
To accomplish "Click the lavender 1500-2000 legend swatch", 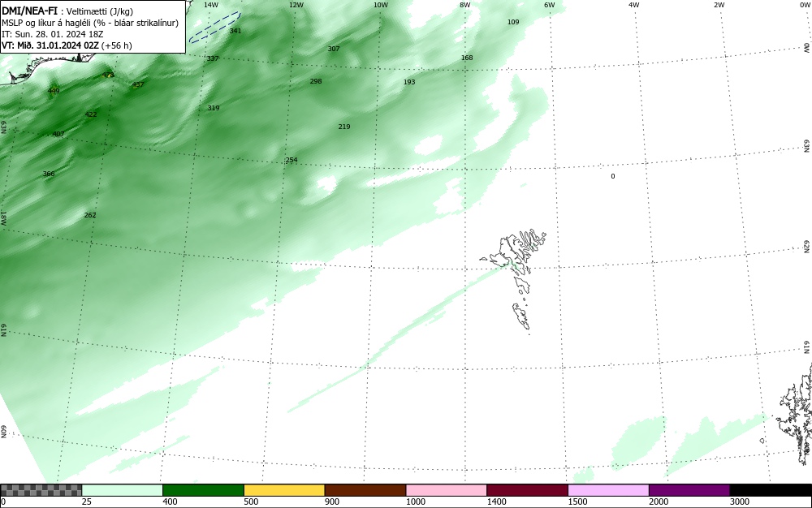I will (x=608, y=490).
